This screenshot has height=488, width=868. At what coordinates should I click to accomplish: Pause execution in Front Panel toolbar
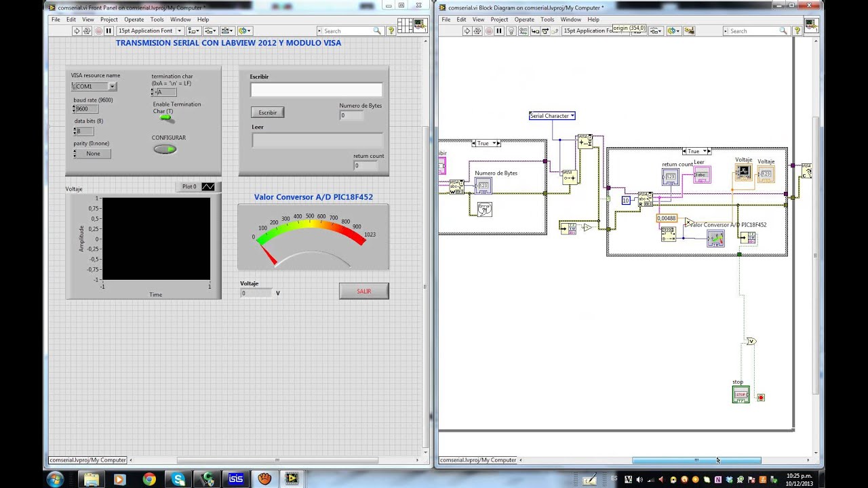coord(108,31)
